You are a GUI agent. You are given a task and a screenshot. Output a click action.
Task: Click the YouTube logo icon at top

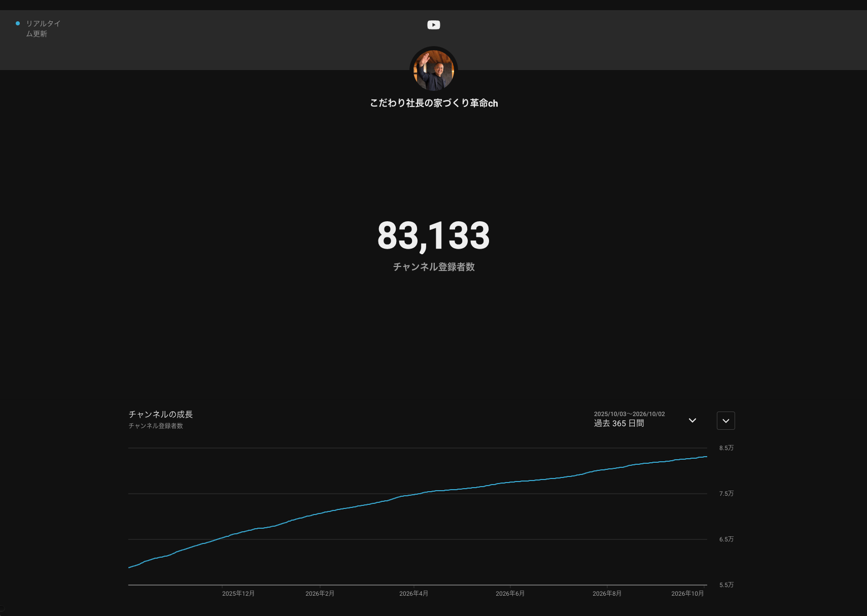(434, 25)
